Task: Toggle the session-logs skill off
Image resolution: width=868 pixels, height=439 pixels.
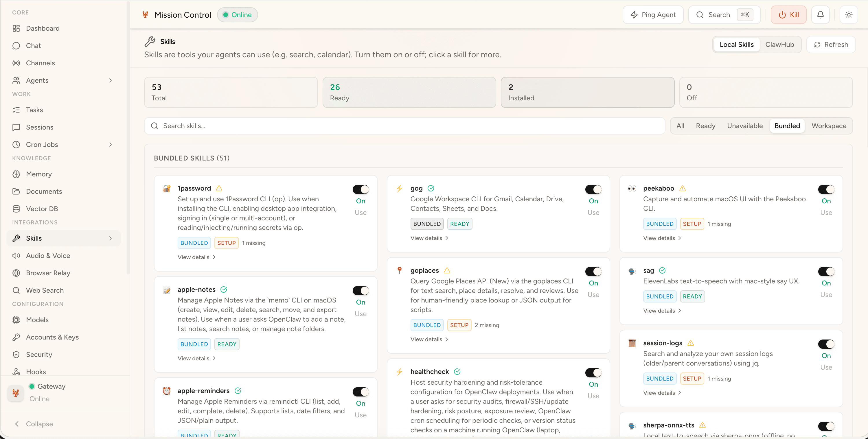Action: [826, 344]
